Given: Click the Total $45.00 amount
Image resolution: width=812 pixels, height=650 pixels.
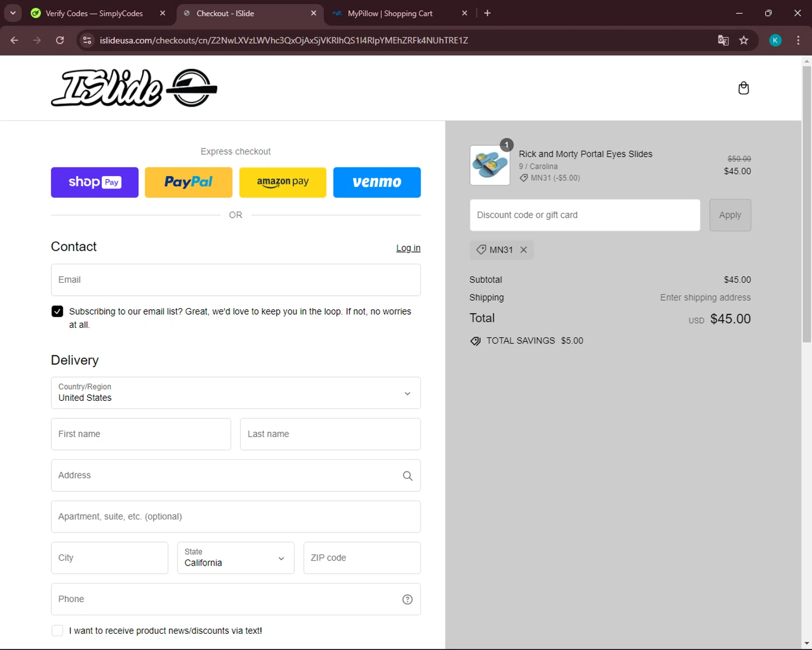Looking at the screenshot, I should pyautogui.click(x=730, y=319).
